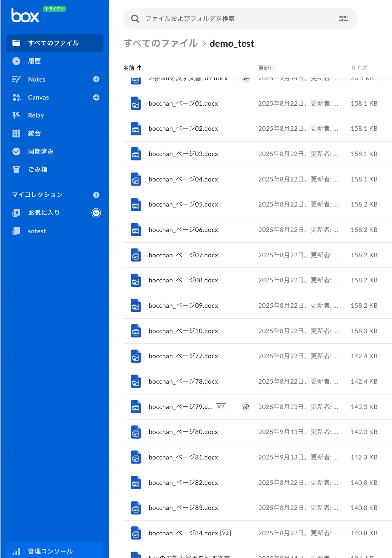
Task: Open search filter options icon
Action: (343, 19)
